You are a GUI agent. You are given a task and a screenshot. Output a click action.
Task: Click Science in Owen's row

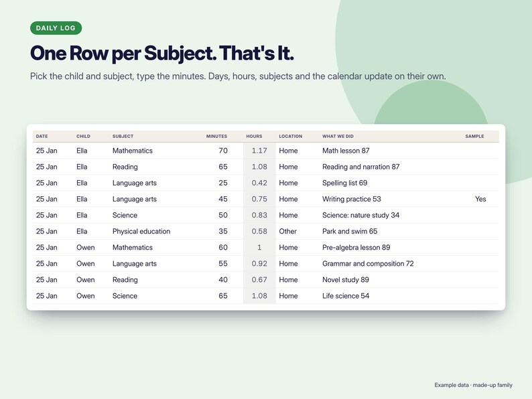click(x=125, y=296)
